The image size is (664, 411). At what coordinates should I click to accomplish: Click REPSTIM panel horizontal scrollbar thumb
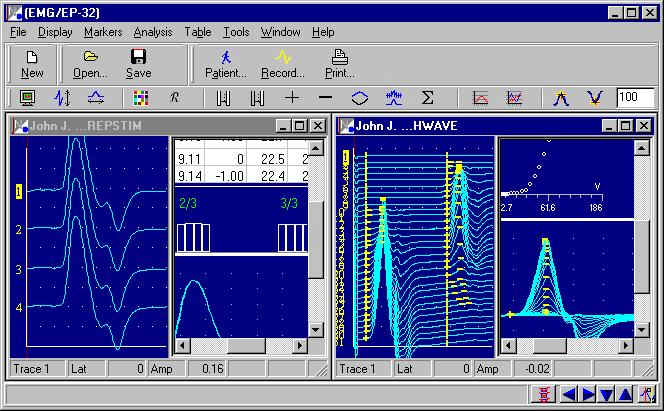pos(246,345)
